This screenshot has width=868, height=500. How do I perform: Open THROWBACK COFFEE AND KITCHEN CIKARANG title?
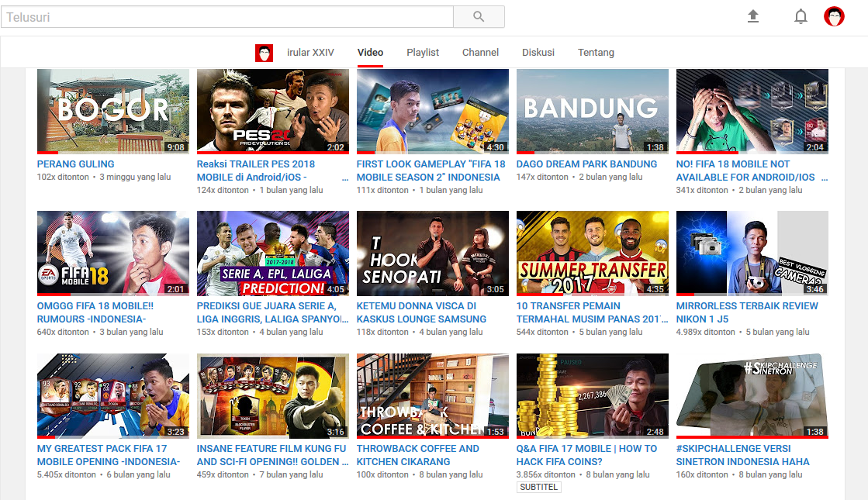coord(418,455)
